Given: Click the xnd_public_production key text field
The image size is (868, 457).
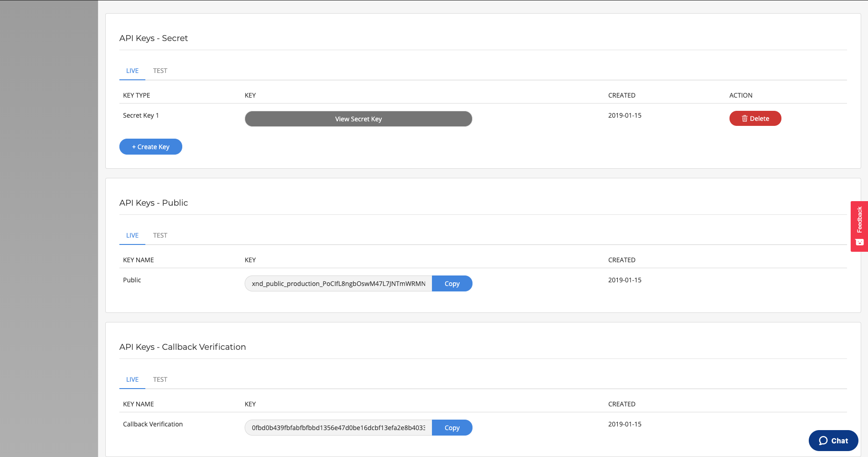Looking at the screenshot, I should point(338,284).
